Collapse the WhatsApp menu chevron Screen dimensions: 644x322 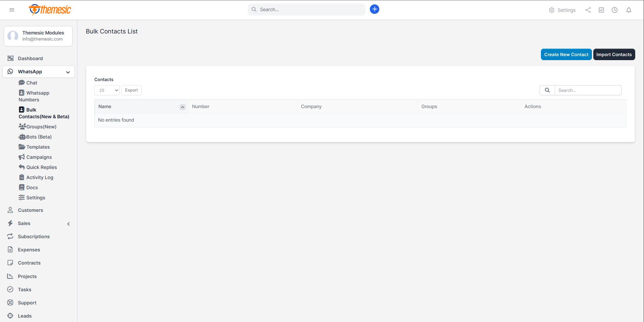[68, 72]
